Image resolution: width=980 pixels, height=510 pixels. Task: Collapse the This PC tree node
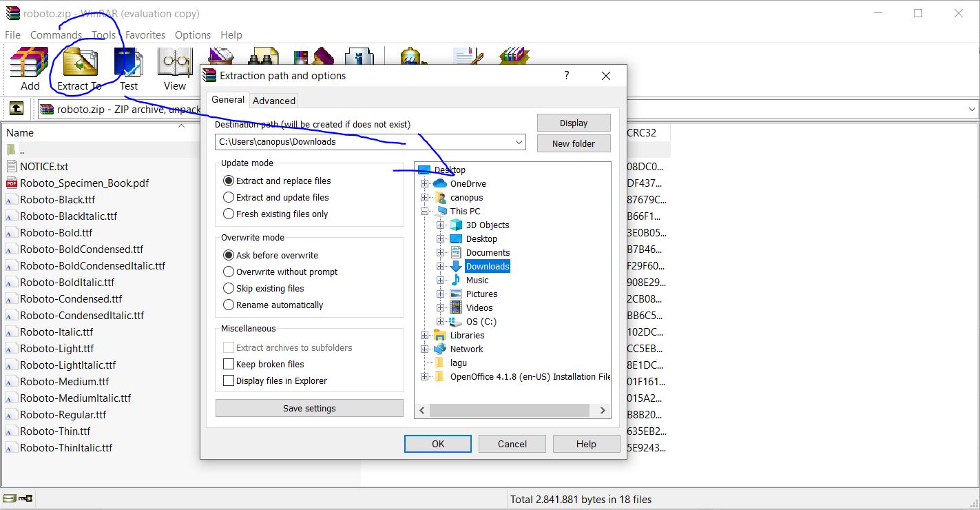[x=425, y=212]
